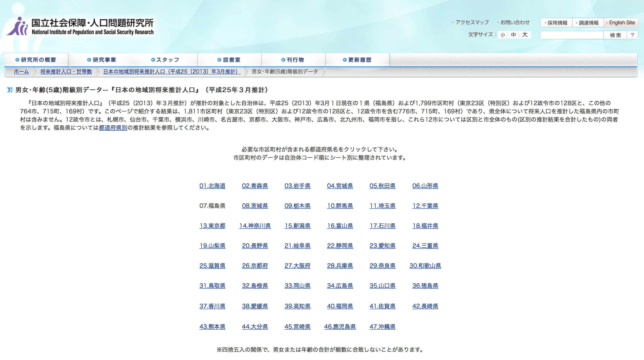Open the 刊行物 menu
The width and height of the screenshot is (644, 360).
tap(293, 60)
